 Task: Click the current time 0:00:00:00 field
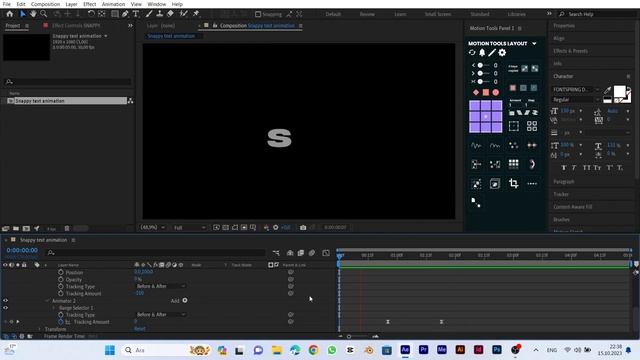coord(22,250)
